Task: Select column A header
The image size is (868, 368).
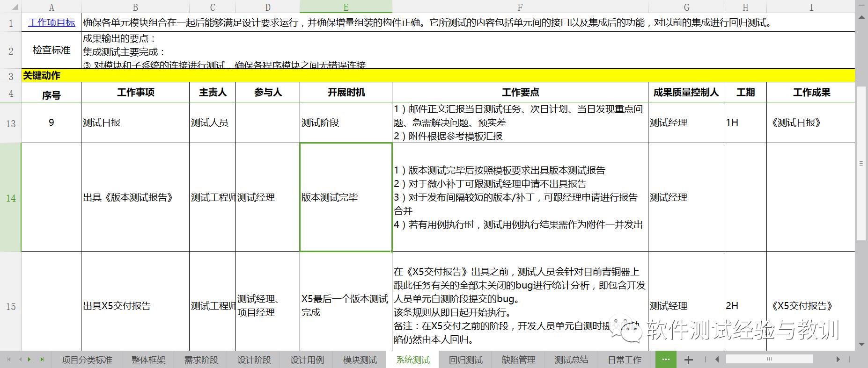Action: [51, 7]
